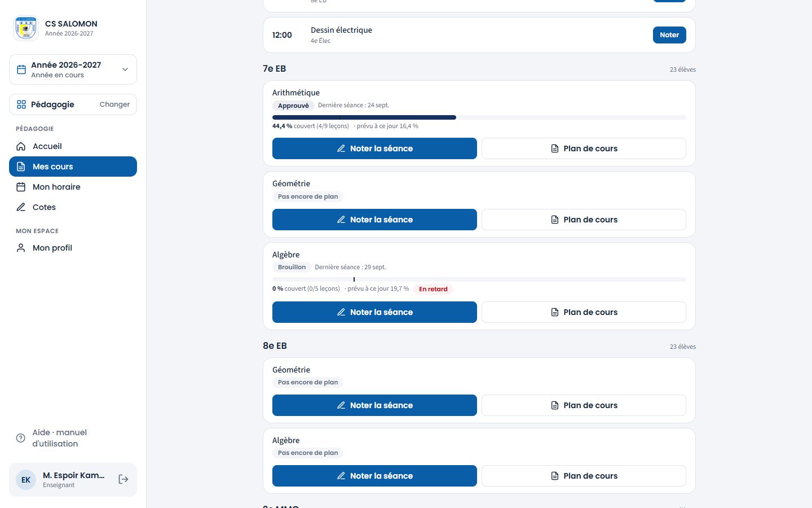Click the Arithmétique coverage progress bar

tap(479, 117)
